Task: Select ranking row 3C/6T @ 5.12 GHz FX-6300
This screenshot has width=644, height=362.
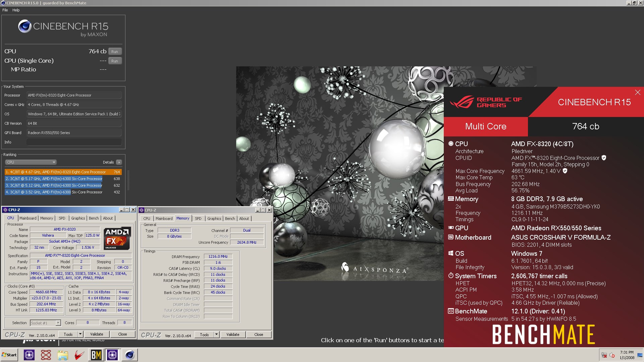Action: coord(63,185)
